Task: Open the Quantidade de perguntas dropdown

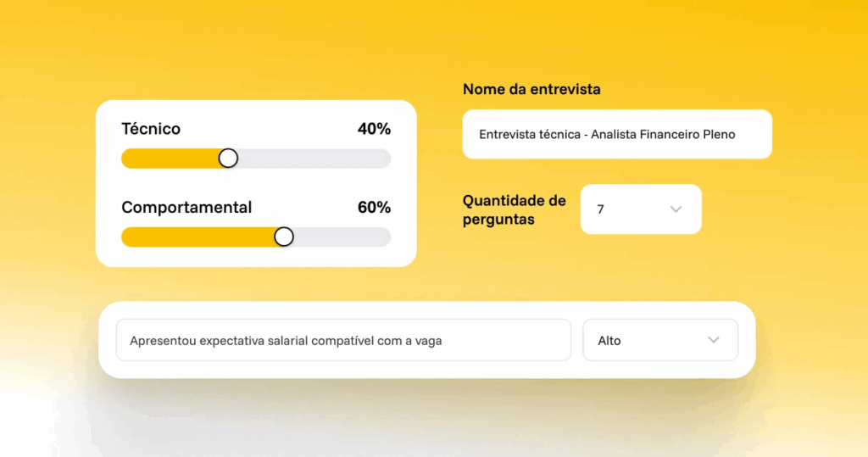Action: click(640, 209)
